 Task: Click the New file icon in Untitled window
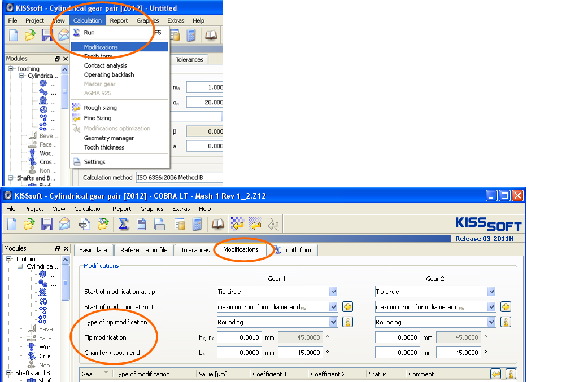point(14,35)
